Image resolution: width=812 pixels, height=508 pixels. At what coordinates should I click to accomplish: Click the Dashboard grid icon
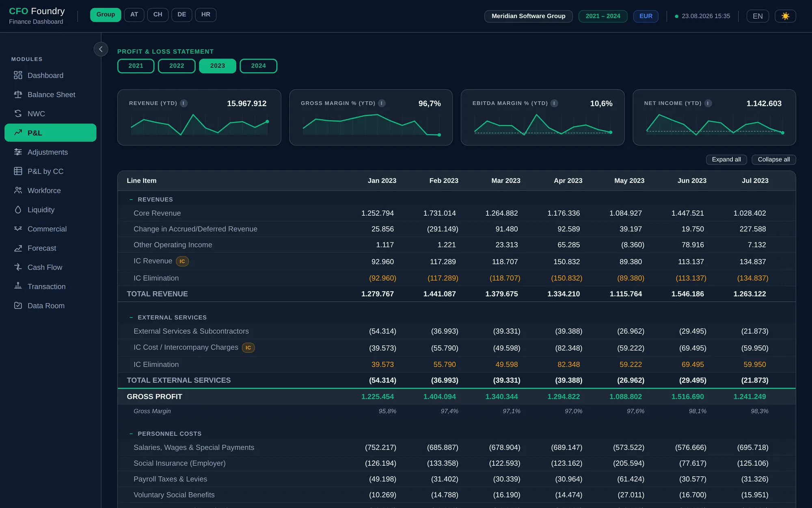click(x=18, y=75)
